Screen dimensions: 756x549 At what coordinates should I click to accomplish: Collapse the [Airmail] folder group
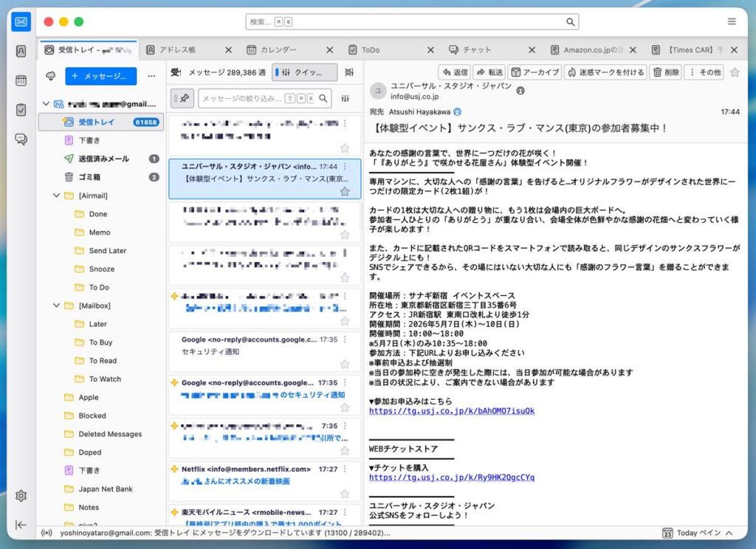[x=58, y=196]
